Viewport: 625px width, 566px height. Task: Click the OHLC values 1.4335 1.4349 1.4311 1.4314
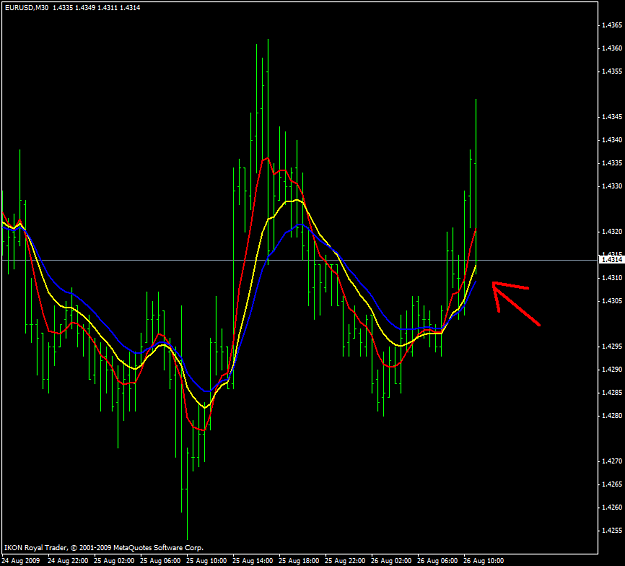(x=96, y=8)
